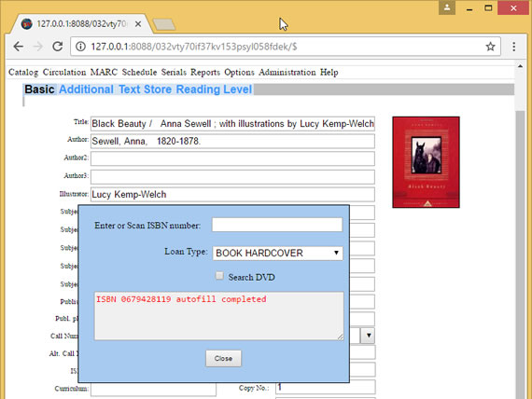Click the user profile icon in title bar

click(447, 7)
